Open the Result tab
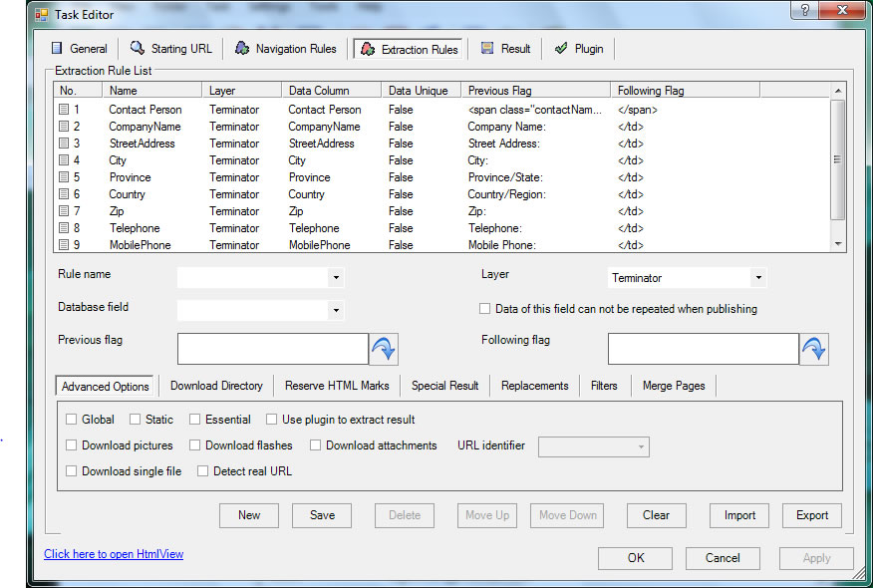873x588 pixels. tap(506, 49)
